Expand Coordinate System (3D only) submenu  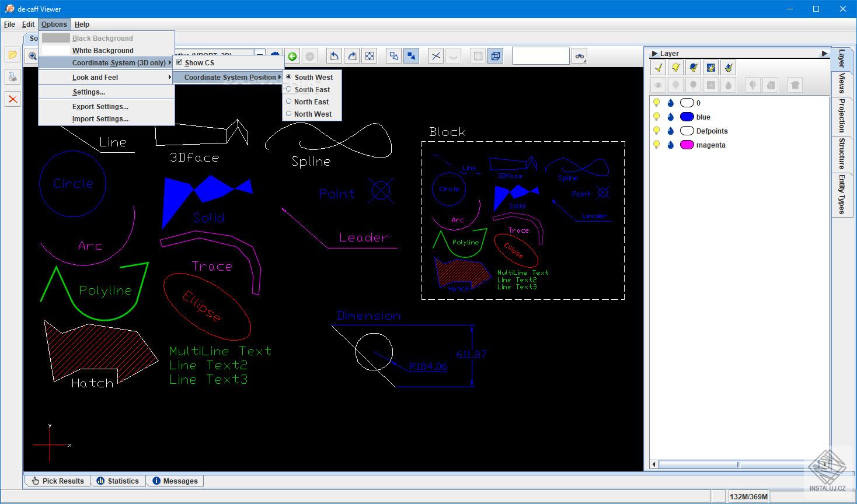106,62
